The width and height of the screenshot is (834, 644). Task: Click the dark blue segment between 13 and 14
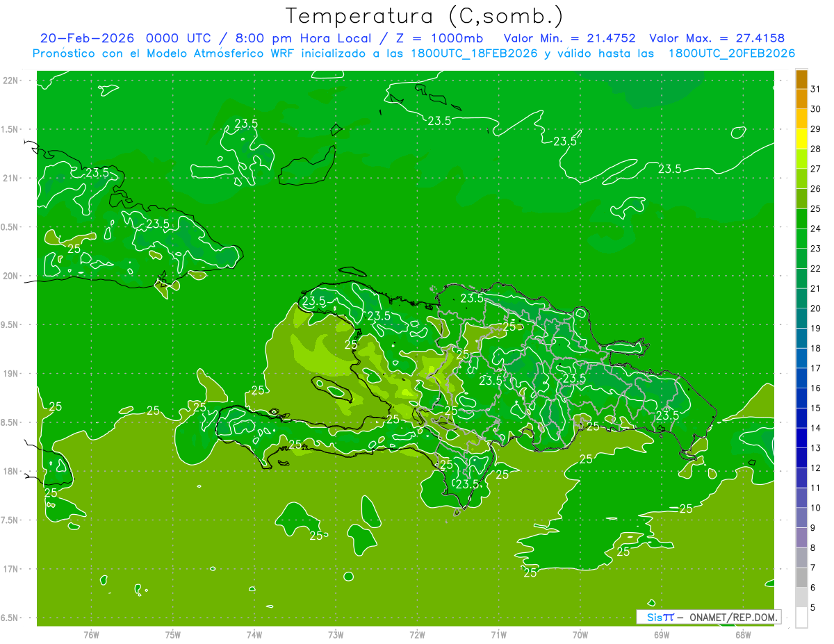[801, 438]
